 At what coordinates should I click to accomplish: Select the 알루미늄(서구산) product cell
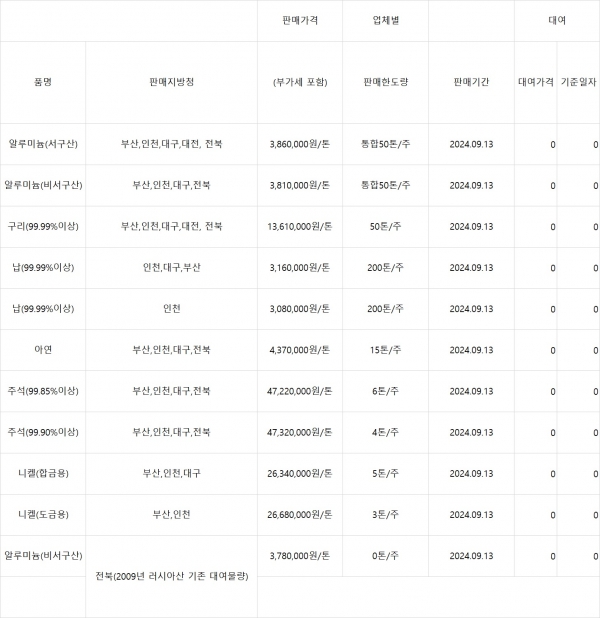[43, 144]
